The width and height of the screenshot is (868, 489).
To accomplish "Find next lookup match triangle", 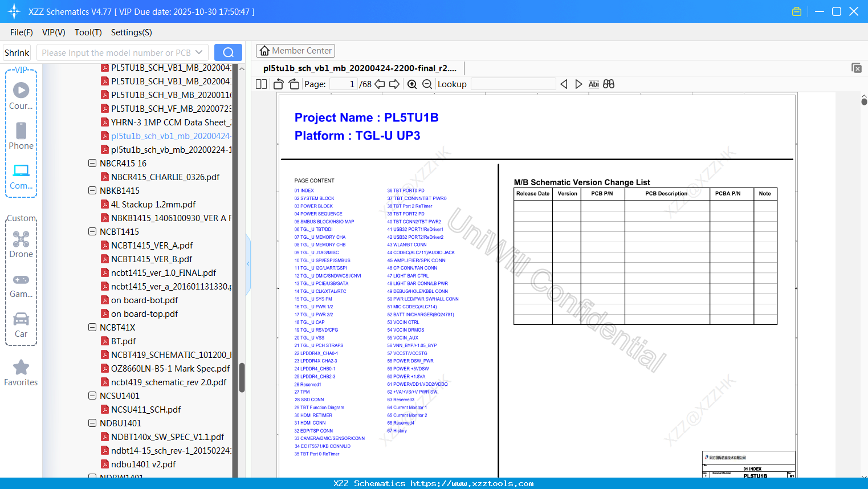I will point(578,84).
